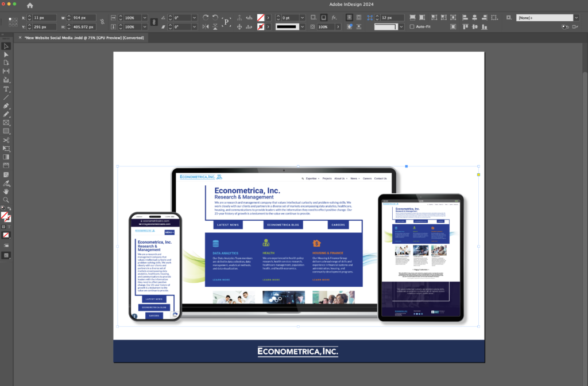Select the Type tool

pyautogui.click(x=6, y=89)
